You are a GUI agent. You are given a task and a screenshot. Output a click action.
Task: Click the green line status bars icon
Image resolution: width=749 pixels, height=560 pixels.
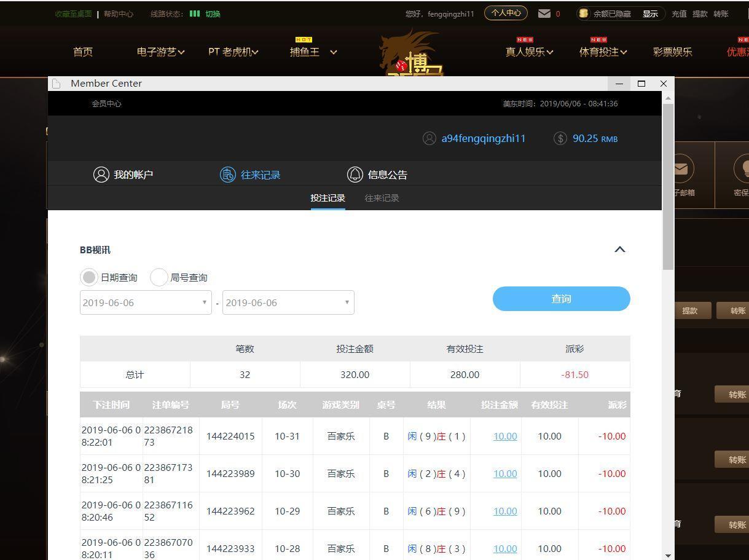195,14
